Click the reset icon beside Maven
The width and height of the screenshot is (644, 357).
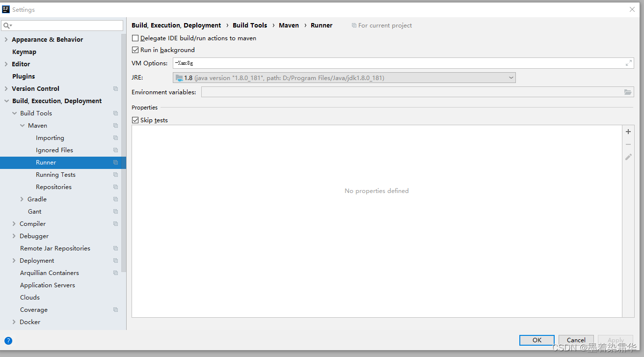115,125
